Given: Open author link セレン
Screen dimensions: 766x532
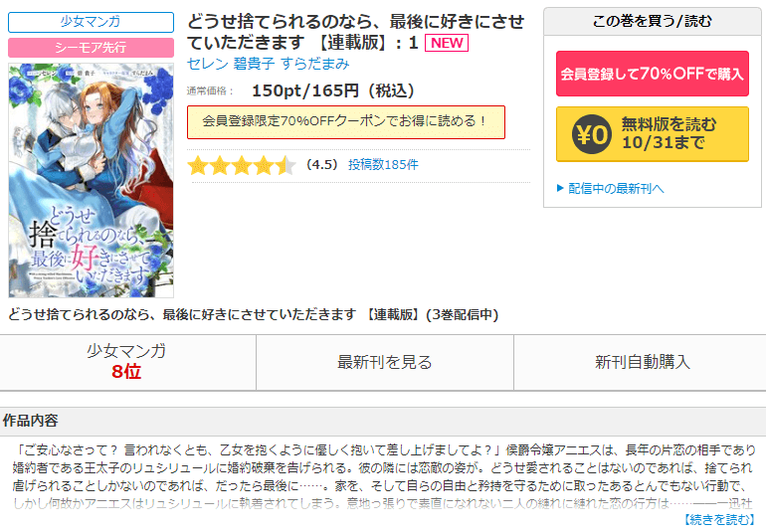Looking at the screenshot, I should [x=208, y=64].
